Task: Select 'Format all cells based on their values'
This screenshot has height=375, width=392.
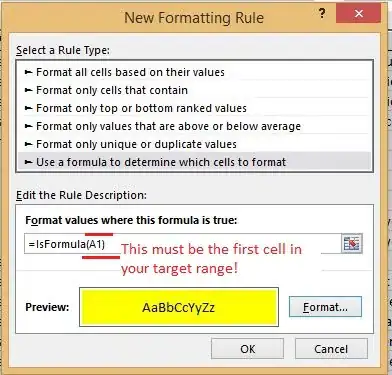Action: pyautogui.click(x=194, y=72)
